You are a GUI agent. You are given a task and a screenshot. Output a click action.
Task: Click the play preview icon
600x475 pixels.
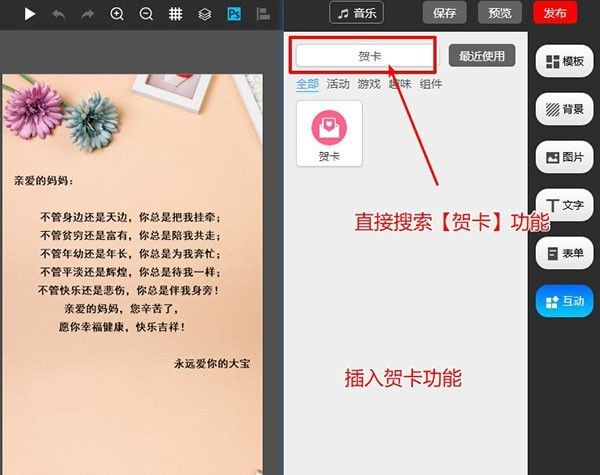click(29, 14)
